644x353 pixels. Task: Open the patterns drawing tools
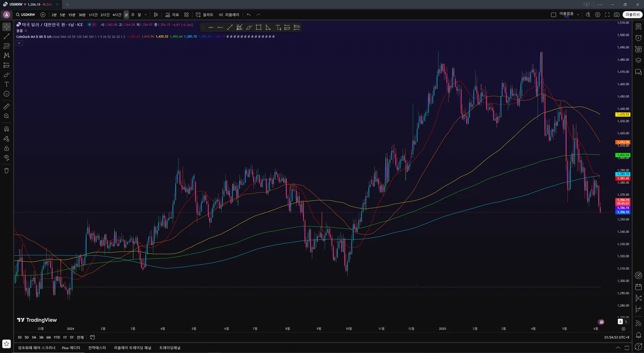[6, 55]
